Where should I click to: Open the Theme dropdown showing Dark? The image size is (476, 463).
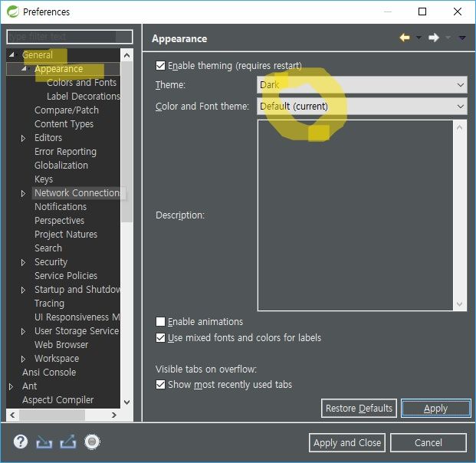pos(362,85)
